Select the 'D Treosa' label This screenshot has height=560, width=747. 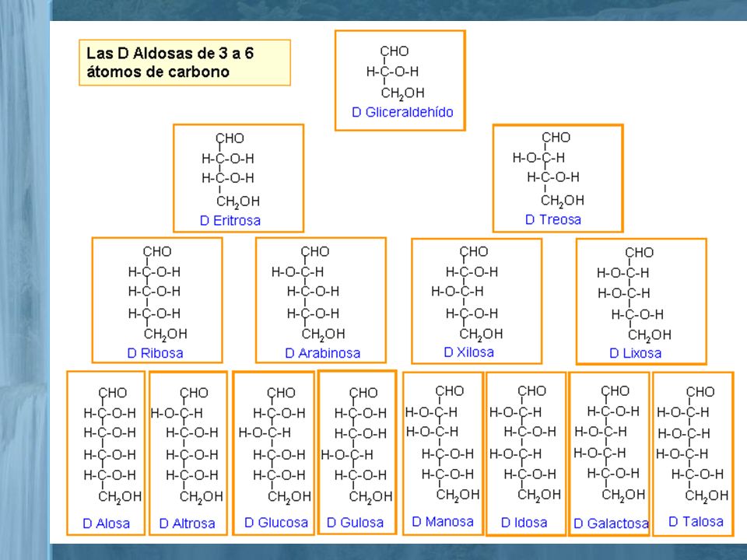[553, 219]
